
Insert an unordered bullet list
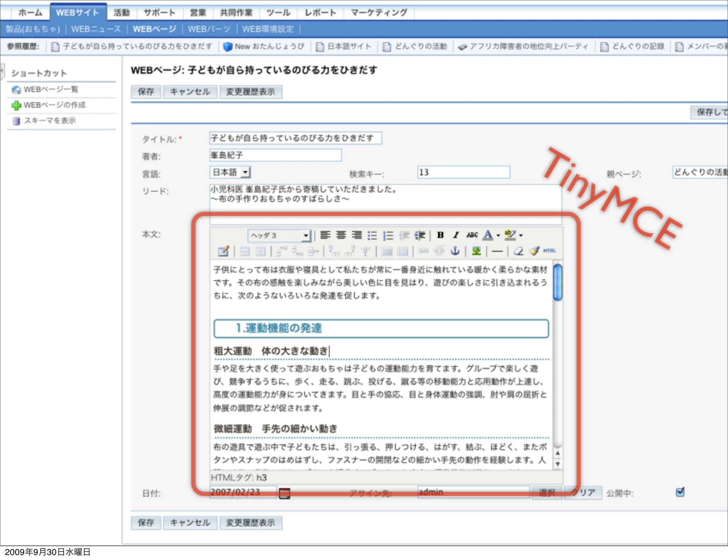(x=372, y=235)
